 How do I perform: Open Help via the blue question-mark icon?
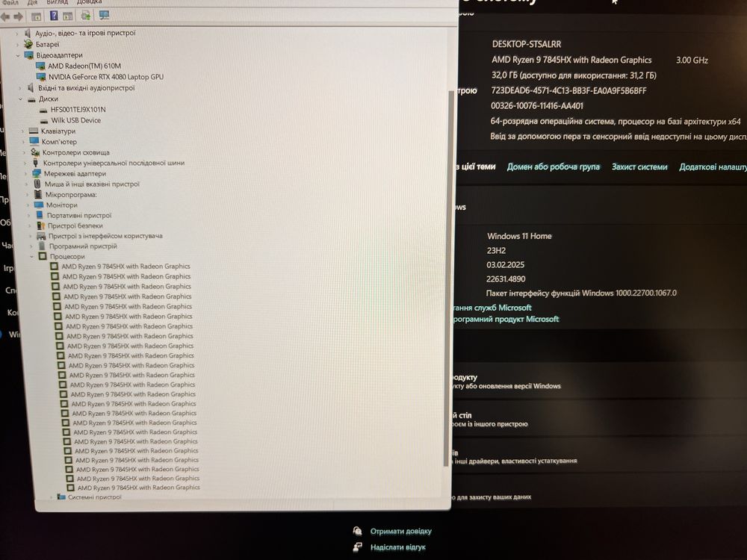(x=54, y=16)
